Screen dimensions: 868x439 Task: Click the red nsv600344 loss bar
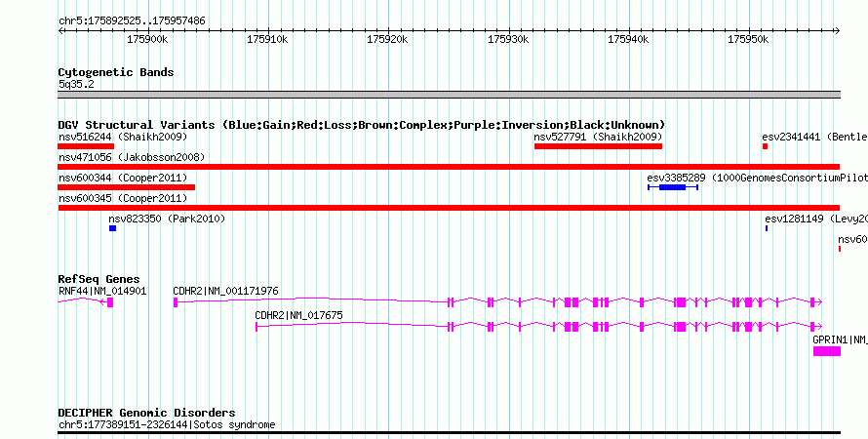coord(126,187)
